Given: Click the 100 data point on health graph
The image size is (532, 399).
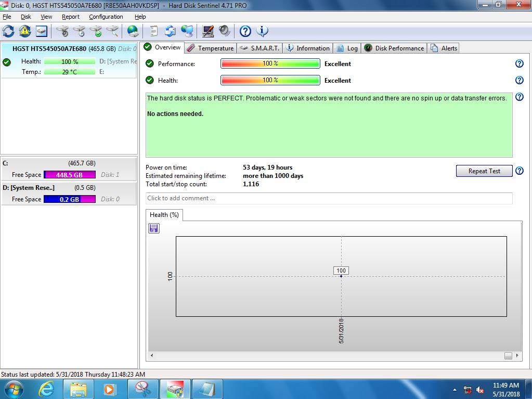Looking at the screenshot, I should pyautogui.click(x=341, y=276).
